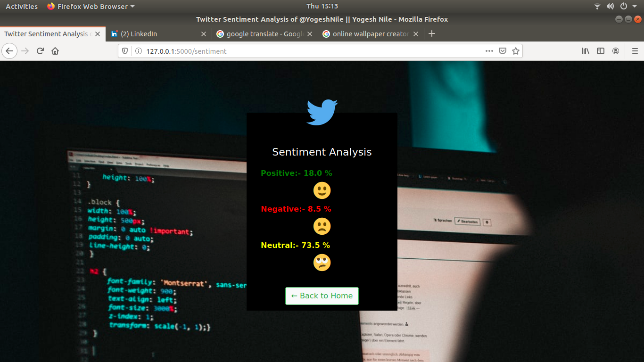Switch to the google translate tab
This screenshot has height=362, width=644.
(265, 34)
